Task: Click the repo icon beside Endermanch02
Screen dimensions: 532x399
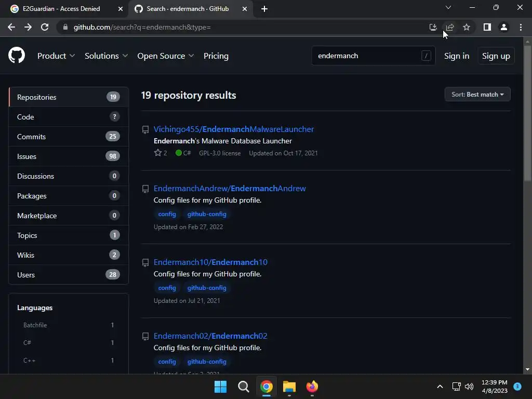Action: [x=145, y=336]
